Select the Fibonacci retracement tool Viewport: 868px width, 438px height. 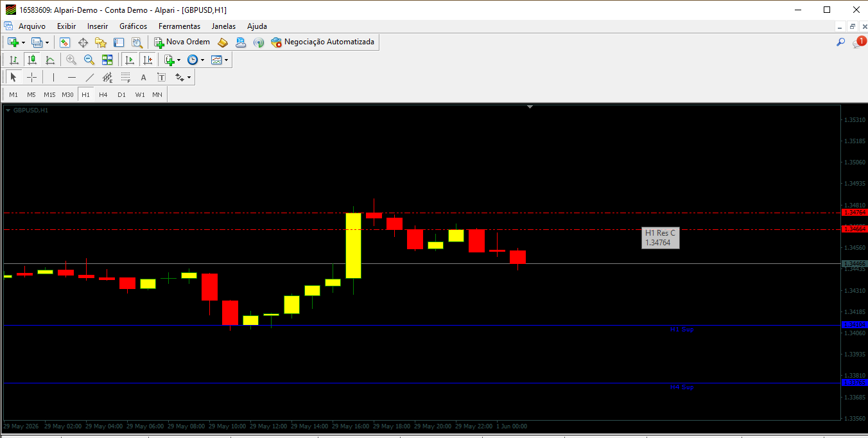coord(125,77)
